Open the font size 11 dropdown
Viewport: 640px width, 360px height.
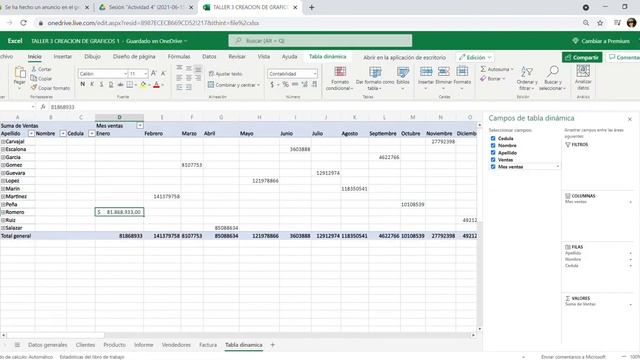[x=145, y=73]
